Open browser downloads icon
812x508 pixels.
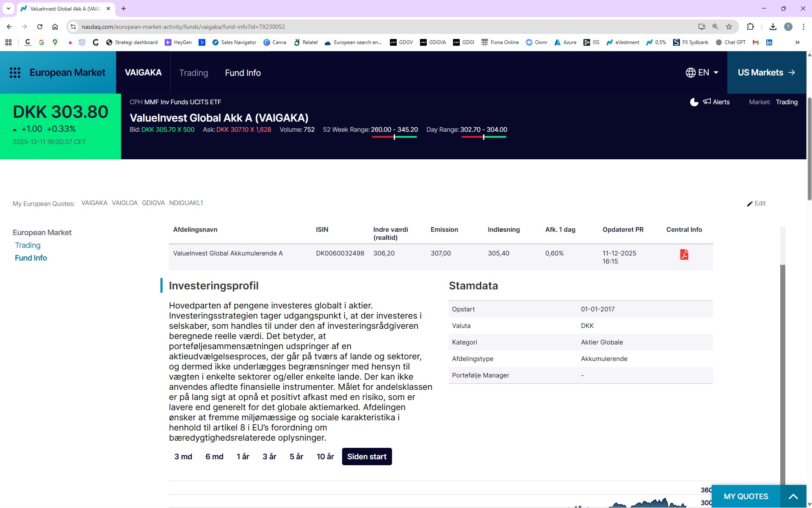773,27
